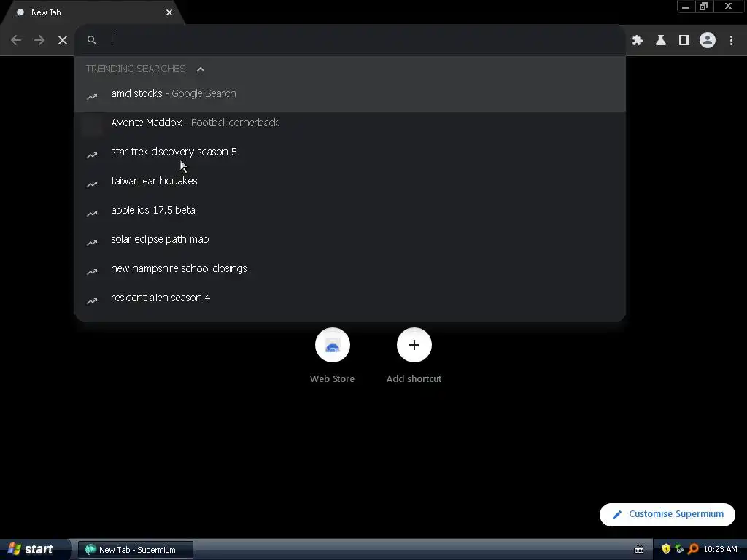
Task: Open the Web Store shortcut
Action: [333, 355]
